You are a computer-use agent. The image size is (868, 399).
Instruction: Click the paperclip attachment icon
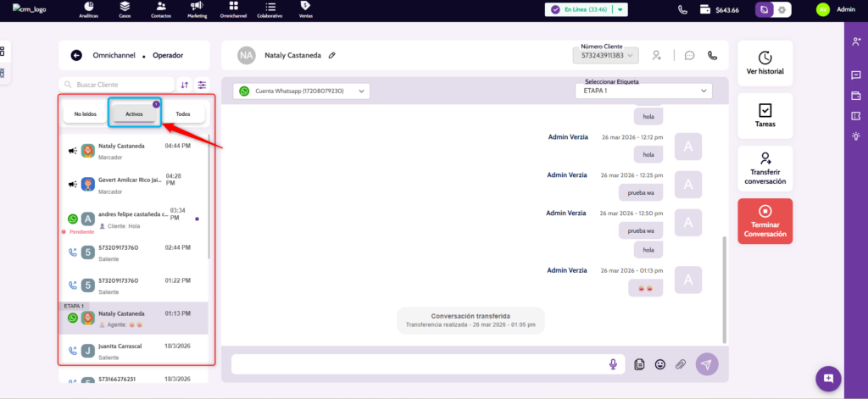coord(680,364)
